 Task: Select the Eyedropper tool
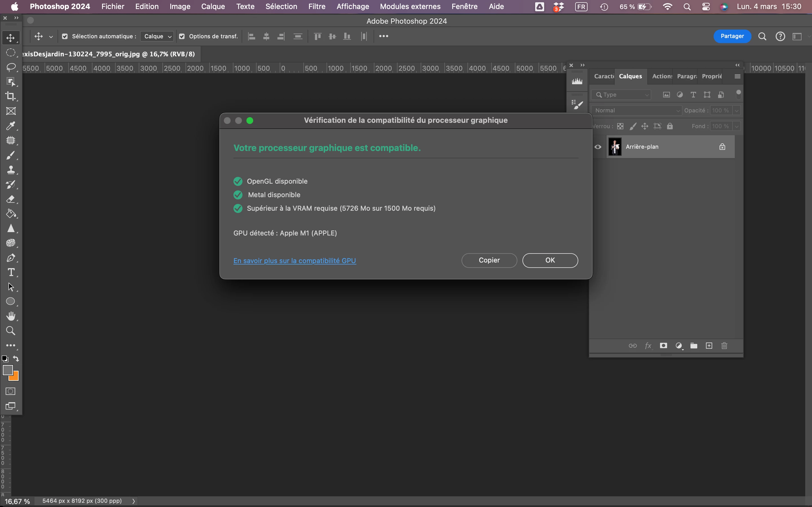(11, 126)
